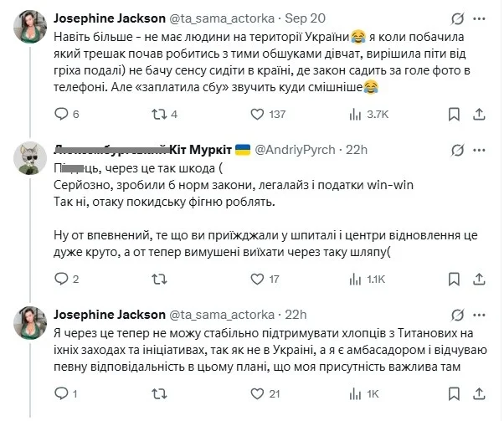Share the Sep 20 tweet
The width and height of the screenshot is (504, 421).
pos(479,114)
